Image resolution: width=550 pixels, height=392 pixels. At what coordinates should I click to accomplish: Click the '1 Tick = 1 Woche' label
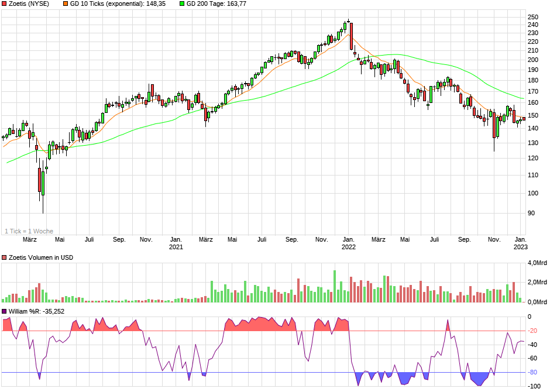click(27, 231)
